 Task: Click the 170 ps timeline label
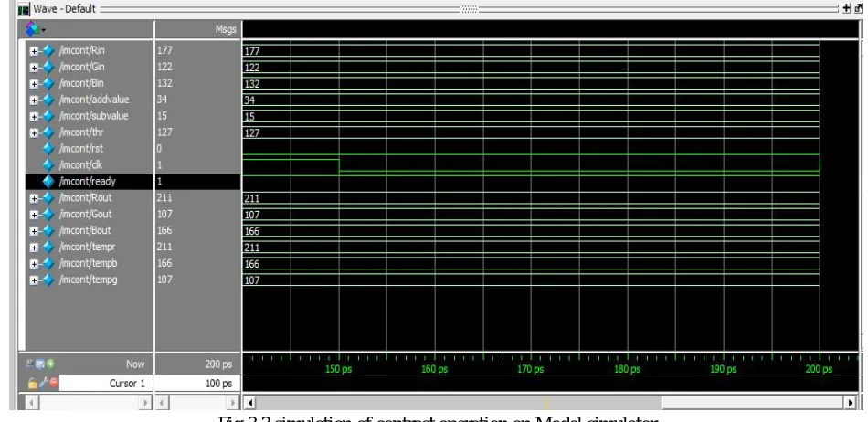[530, 369]
